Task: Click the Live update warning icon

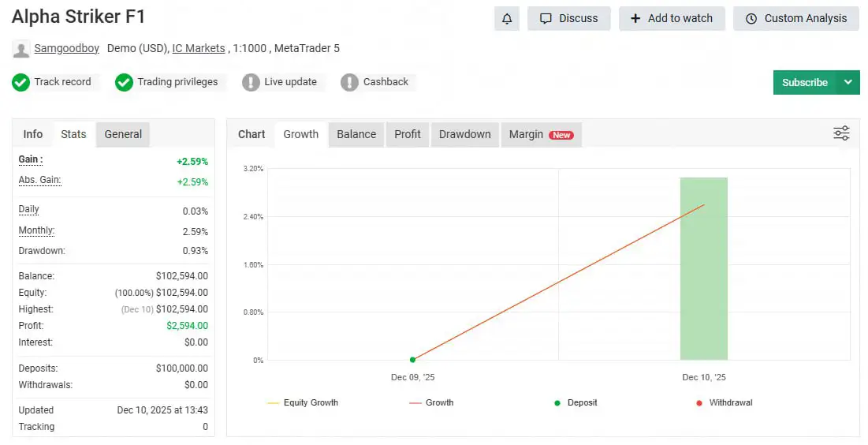Action: [x=251, y=82]
